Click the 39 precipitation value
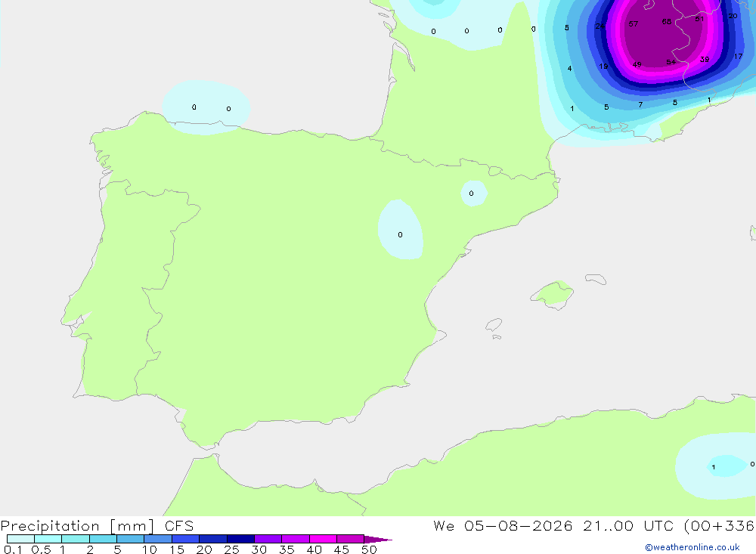The width and height of the screenshot is (756, 554). (705, 59)
